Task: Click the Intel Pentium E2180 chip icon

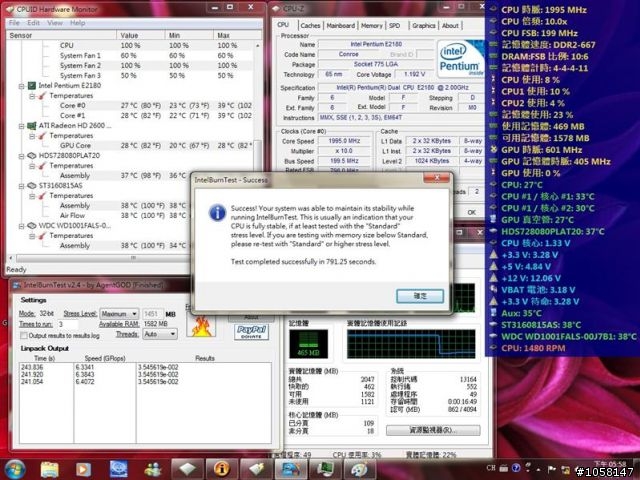Action: pyautogui.click(x=31, y=86)
